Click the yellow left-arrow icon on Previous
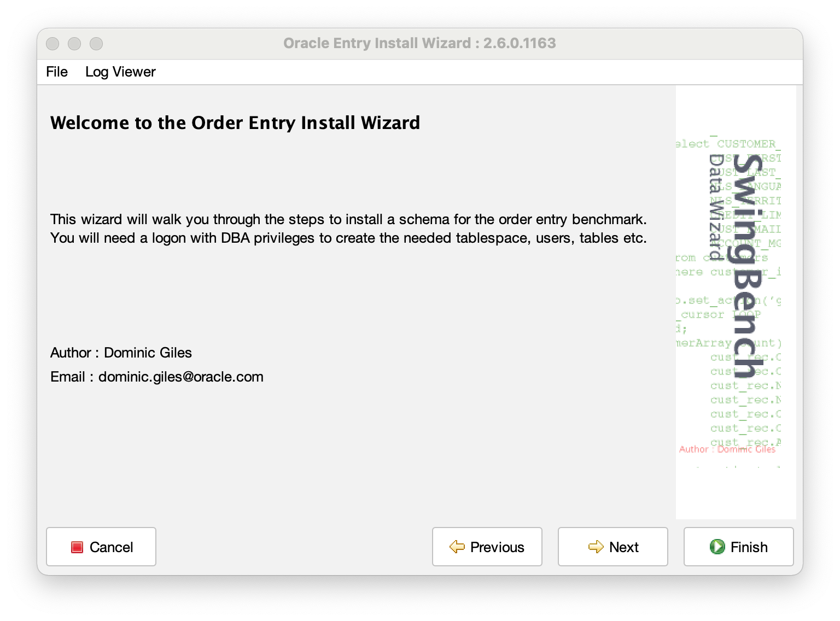Image resolution: width=840 pixels, height=621 pixels. [x=457, y=547]
